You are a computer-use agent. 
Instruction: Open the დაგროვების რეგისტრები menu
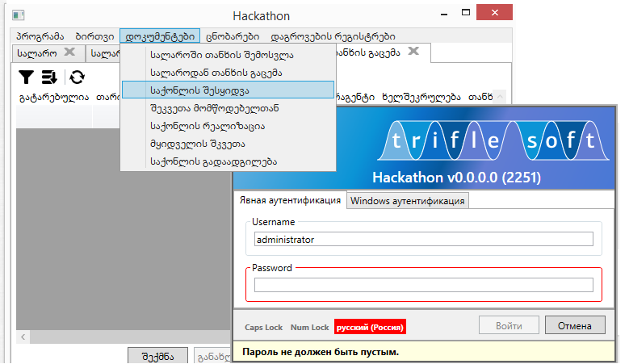[x=333, y=36]
